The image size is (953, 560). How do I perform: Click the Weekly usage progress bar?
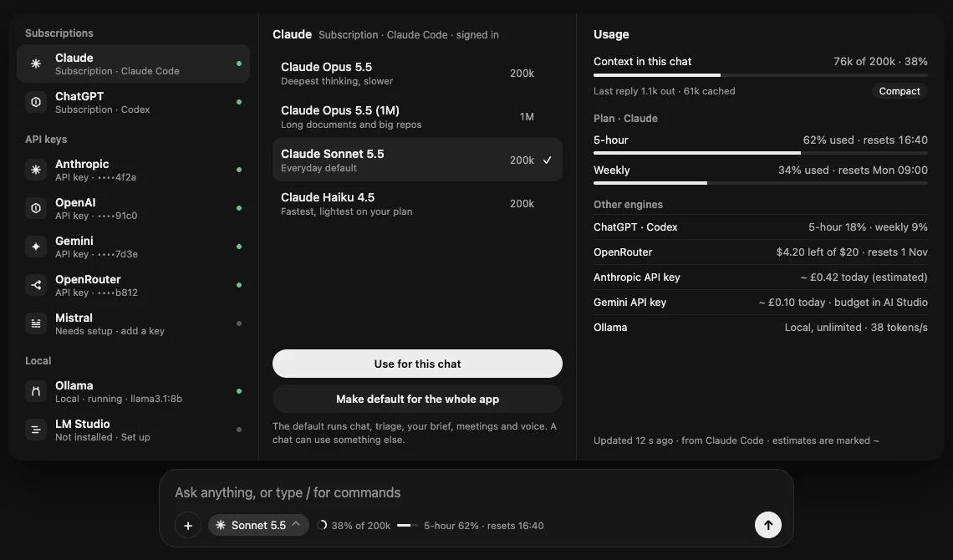point(761,183)
